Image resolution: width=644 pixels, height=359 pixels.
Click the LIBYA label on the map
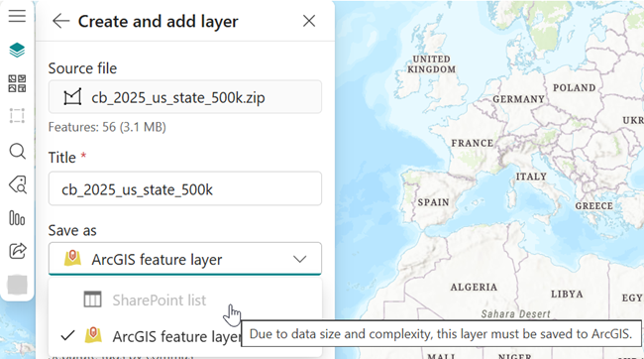coord(567,294)
